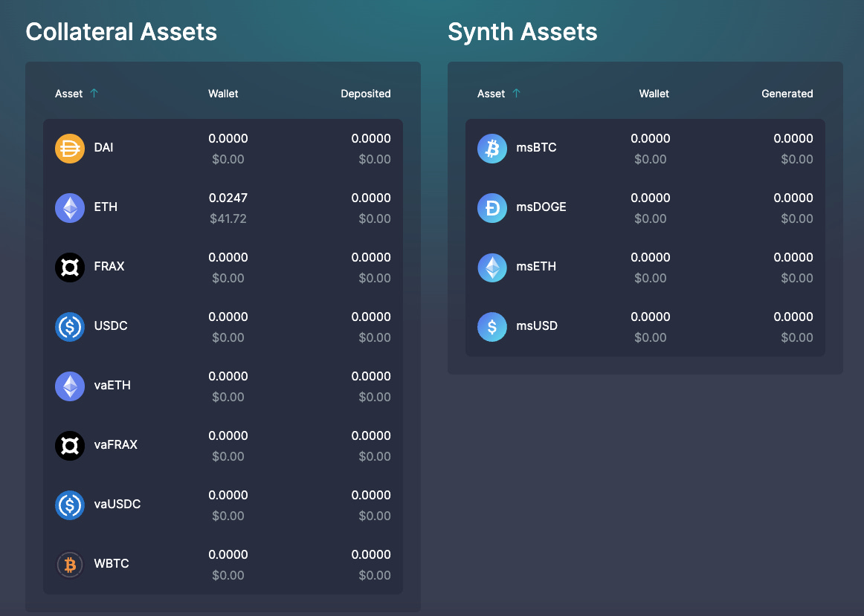Screen dimensions: 864x616
Task: Click the DAI token icon
Action: click(70, 149)
